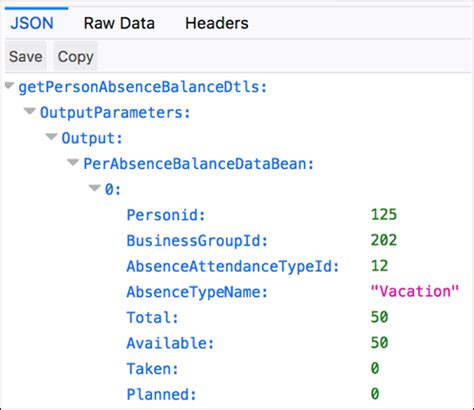Select the Taken key

coord(152,369)
